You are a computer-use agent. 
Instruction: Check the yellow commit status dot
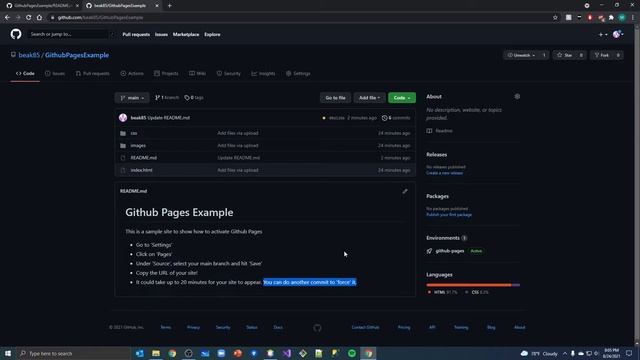tap(324, 118)
